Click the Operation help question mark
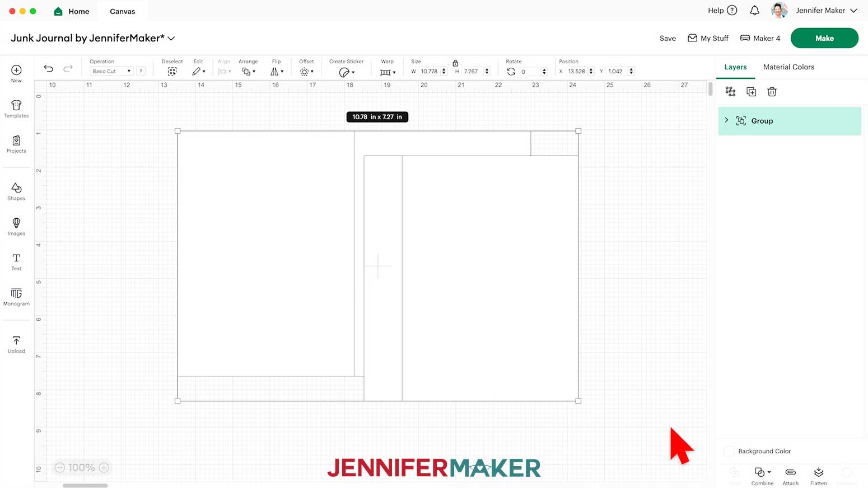Screen dimensions: 868x488 click(141, 71)
